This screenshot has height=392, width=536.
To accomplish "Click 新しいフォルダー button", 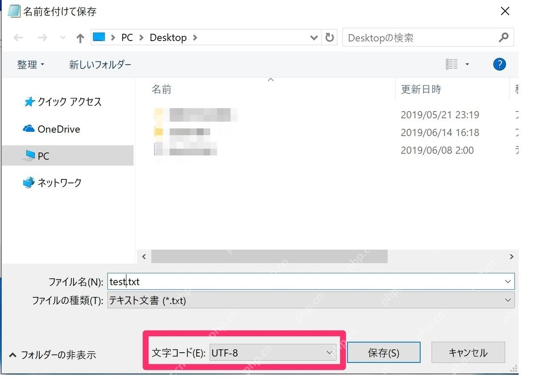I will [x=100, y=65].
